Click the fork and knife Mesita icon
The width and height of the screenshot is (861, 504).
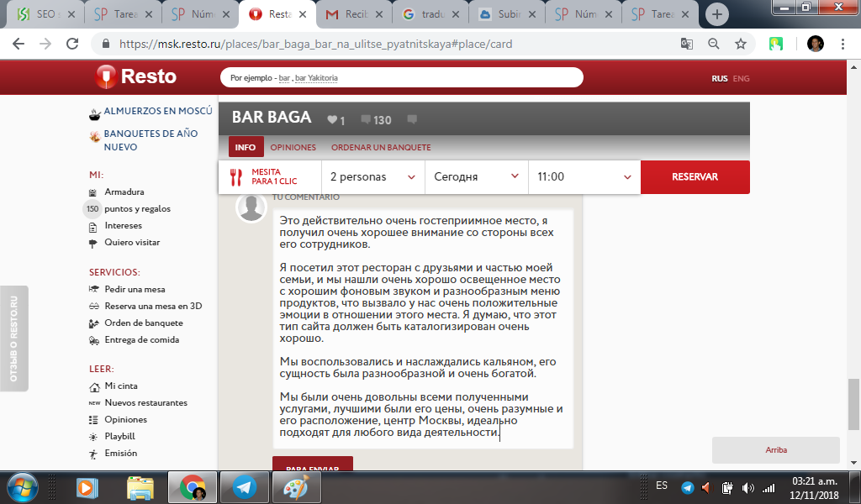[x=236, y=176]
